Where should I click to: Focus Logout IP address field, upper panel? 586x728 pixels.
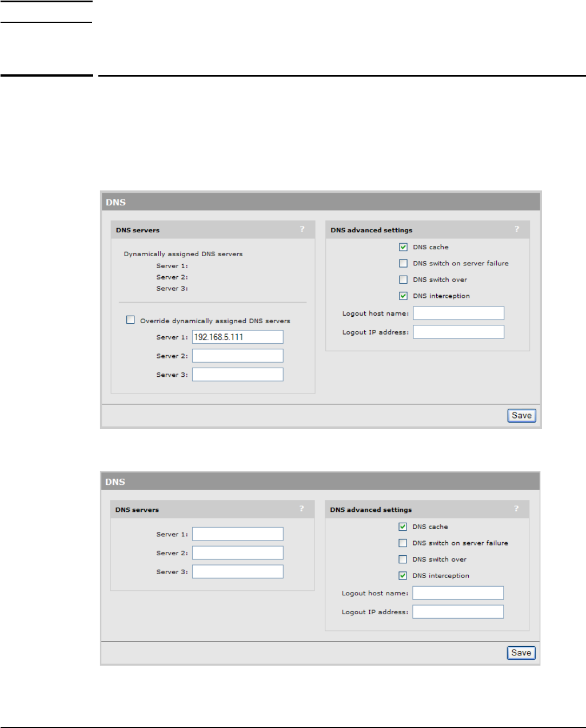pos(459,332)
